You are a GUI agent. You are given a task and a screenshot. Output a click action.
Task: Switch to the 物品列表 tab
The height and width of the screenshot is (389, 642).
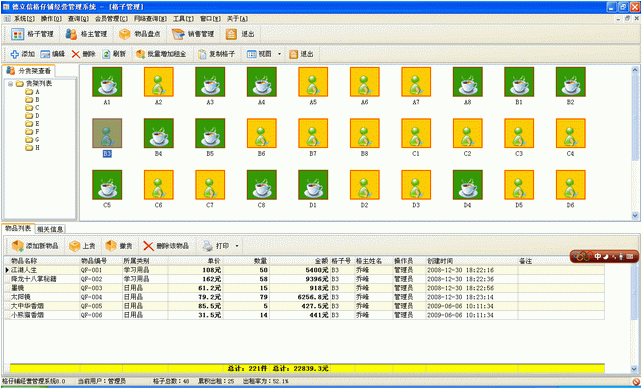(18, 228)
